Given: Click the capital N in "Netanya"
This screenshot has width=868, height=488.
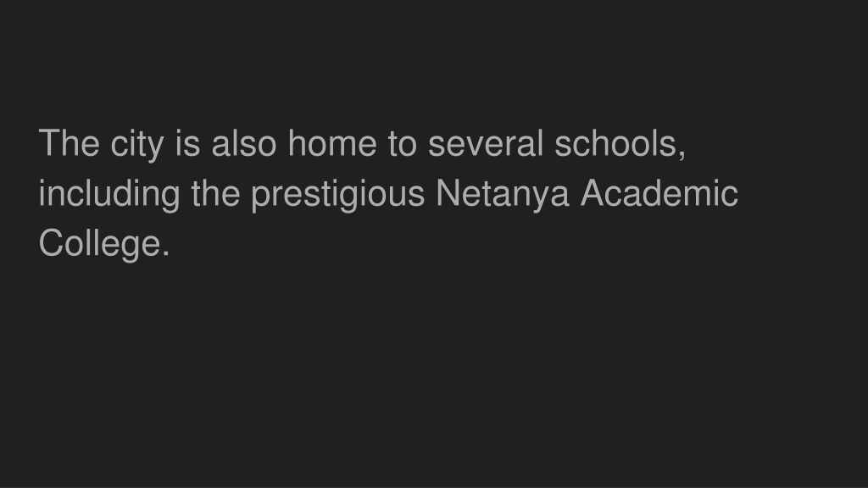Looking at the screenshot, I should click(x=448, y=192).
